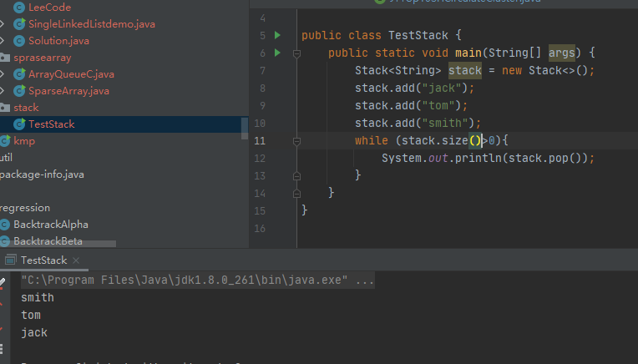Open ArrayQueueC.java file
Screen dimensions: 638x364
pyautogui.click(x=71, y=74)
